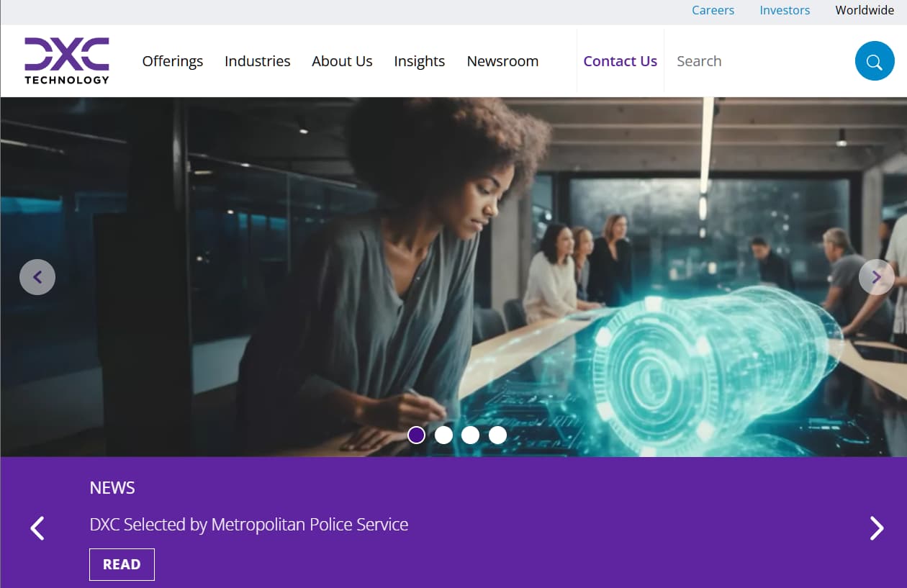Click the blue search magnifier button

tap(875, 61)
